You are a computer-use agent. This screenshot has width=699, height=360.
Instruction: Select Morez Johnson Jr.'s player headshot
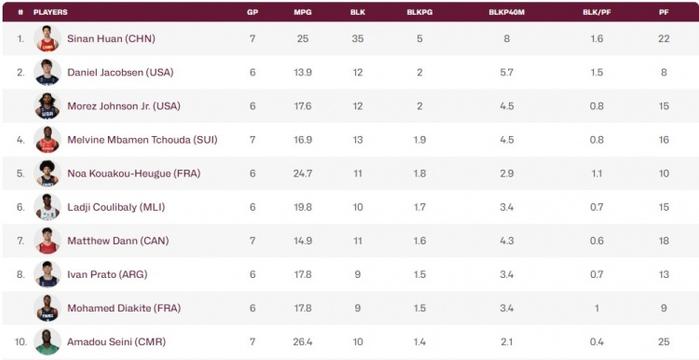coord(48,106)
